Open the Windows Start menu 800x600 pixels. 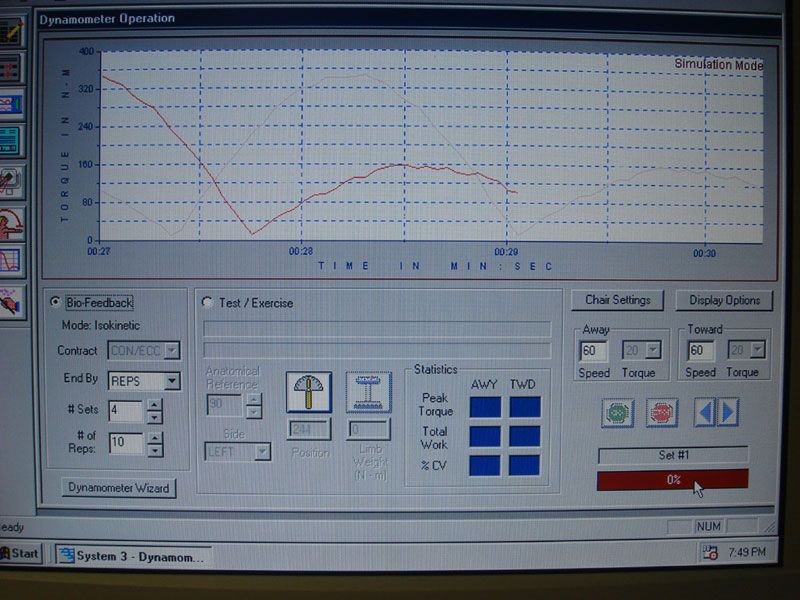click(x=20, y=553)
